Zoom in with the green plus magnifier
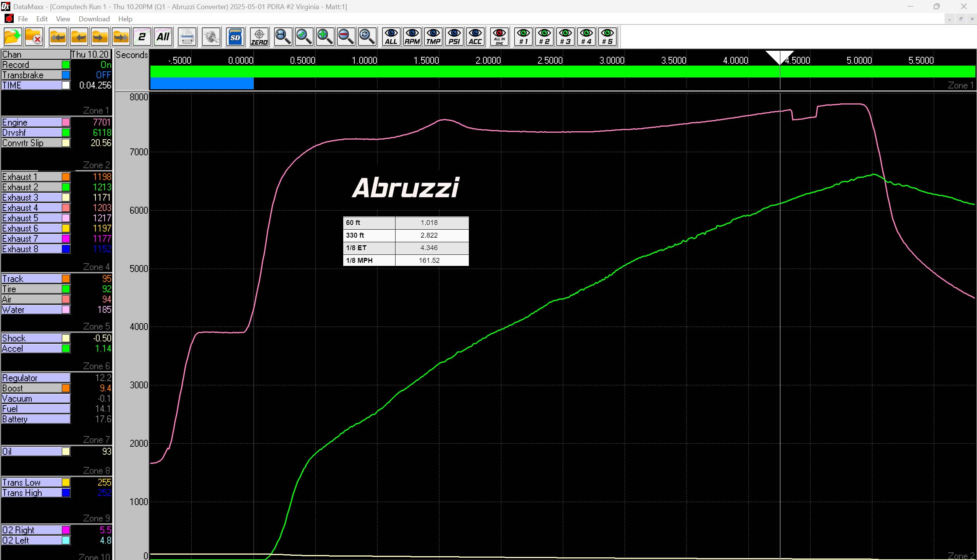 (x=325, y=37)
